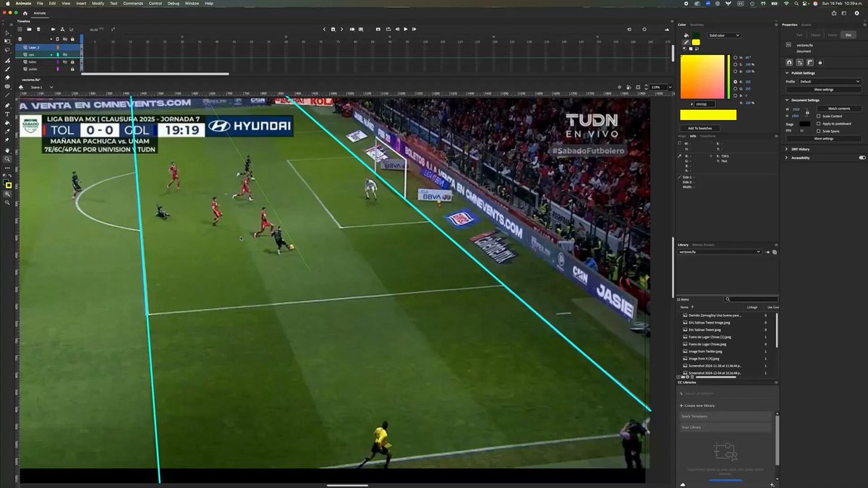The height and width of the screenshot is (488, 868).
Task: Click the stroke color pencil icon
Action: pyautogui.click(x=686, y=42)
